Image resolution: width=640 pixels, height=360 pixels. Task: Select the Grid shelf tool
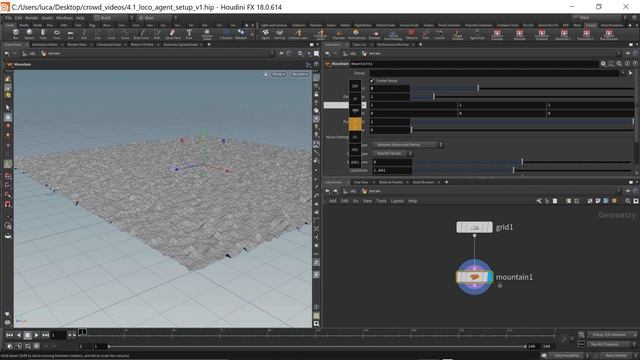pyautogui.click(x=71, y=33)
